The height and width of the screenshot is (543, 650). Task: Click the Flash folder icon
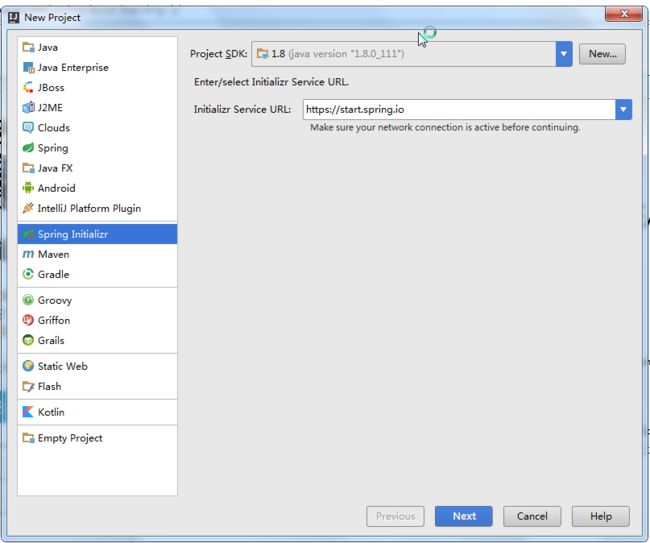(x=28, y=386)
